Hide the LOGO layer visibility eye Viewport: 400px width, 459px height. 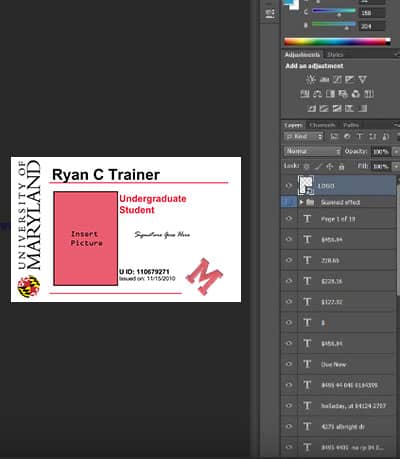pyautogui.click(x=289, y=186)
